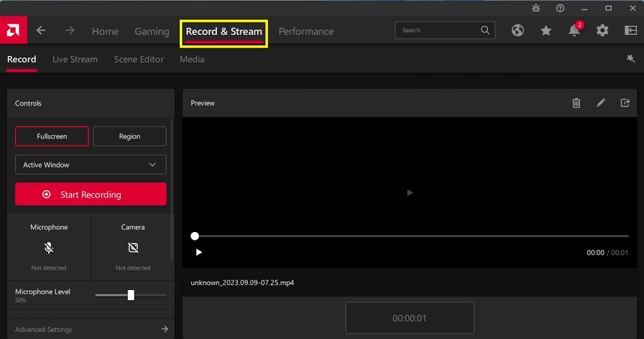Click the Search input field
The image size is (644, 339).
coord(438,30)
